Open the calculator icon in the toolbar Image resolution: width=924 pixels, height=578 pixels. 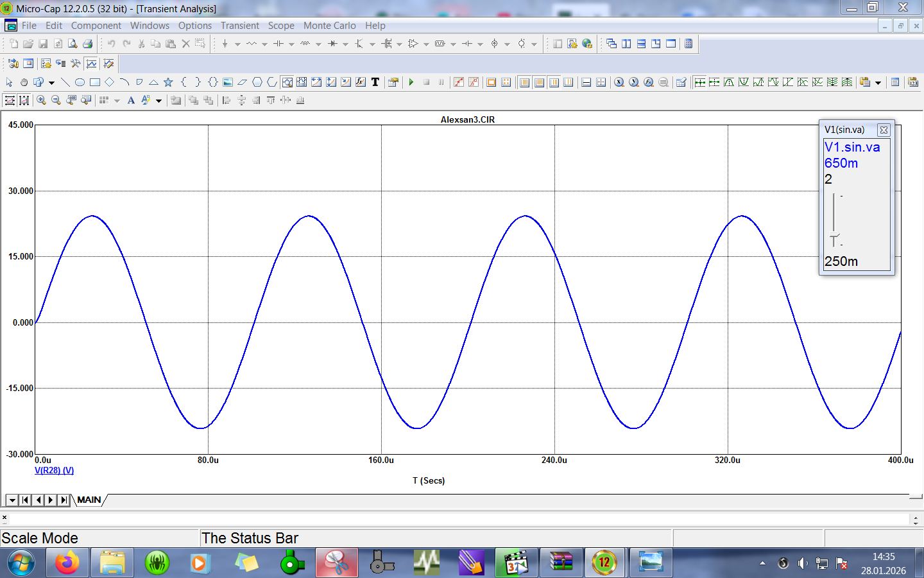coord(689,44)
